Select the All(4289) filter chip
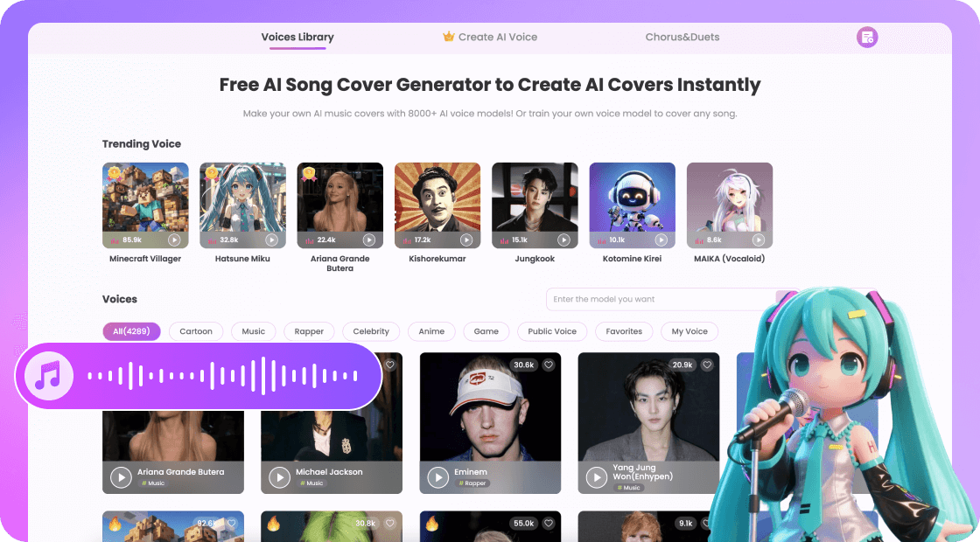The image size is (980, 542). click(131, 331)
